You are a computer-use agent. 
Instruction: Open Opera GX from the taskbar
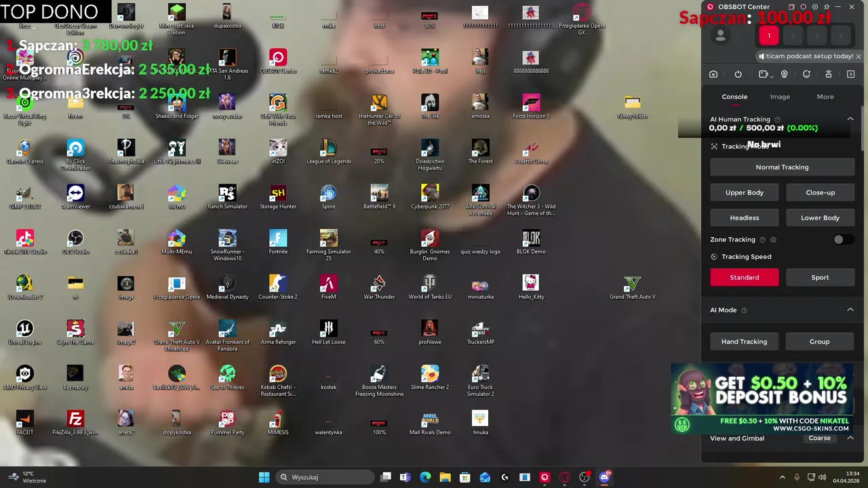564,477
